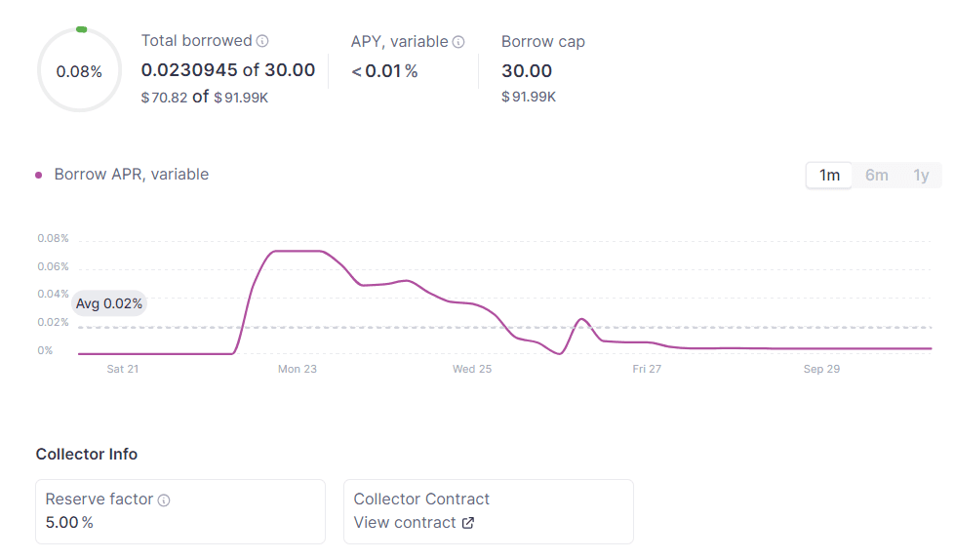Open the View contract link
Image resolution: width=954 pixels, height=560 pixels.
[x=405, y=523]
